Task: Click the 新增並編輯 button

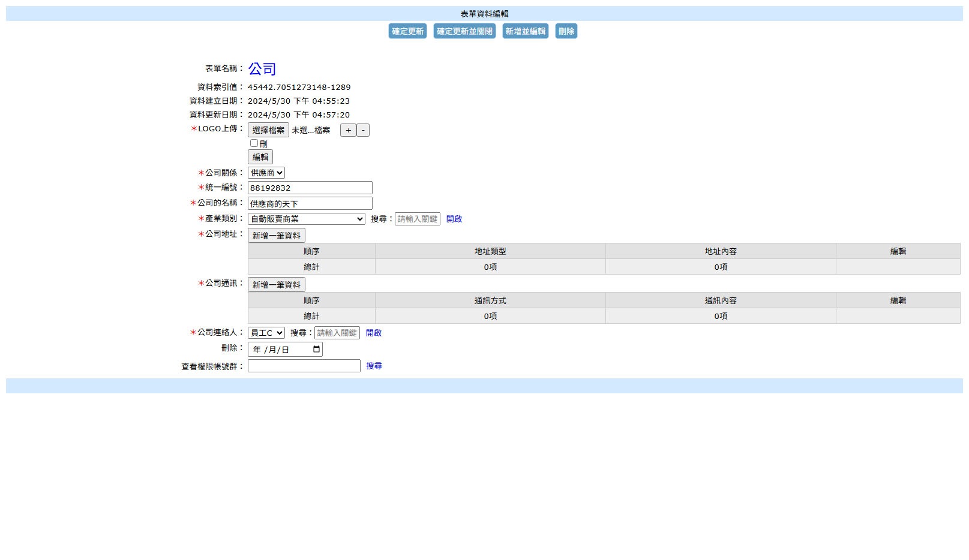Action: coord(526,31)
